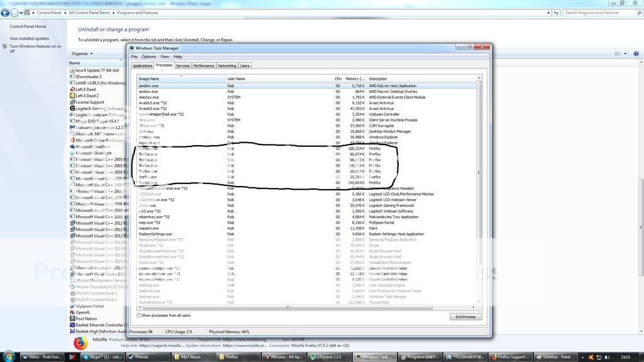Select the mbamtray.exe *32 process row
The width and height of the screenshot is (644, 362).
tap(307, 217)
